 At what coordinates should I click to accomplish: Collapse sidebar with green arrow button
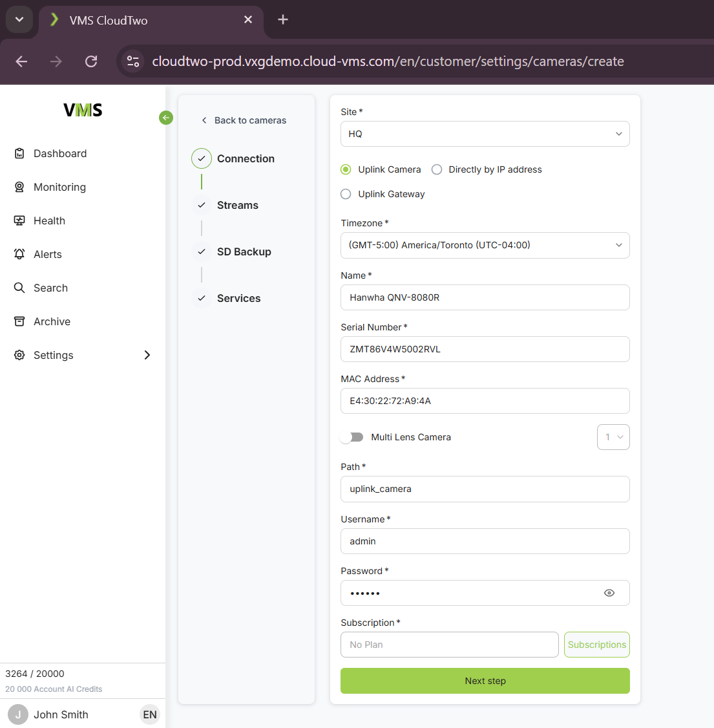pyautogui.click(x=166, y=118)
